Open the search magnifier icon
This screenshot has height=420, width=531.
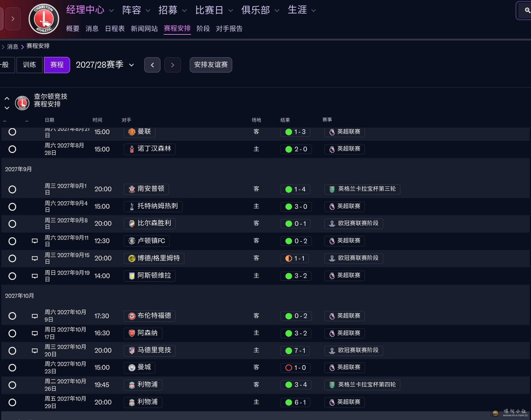tap(527, 10)
